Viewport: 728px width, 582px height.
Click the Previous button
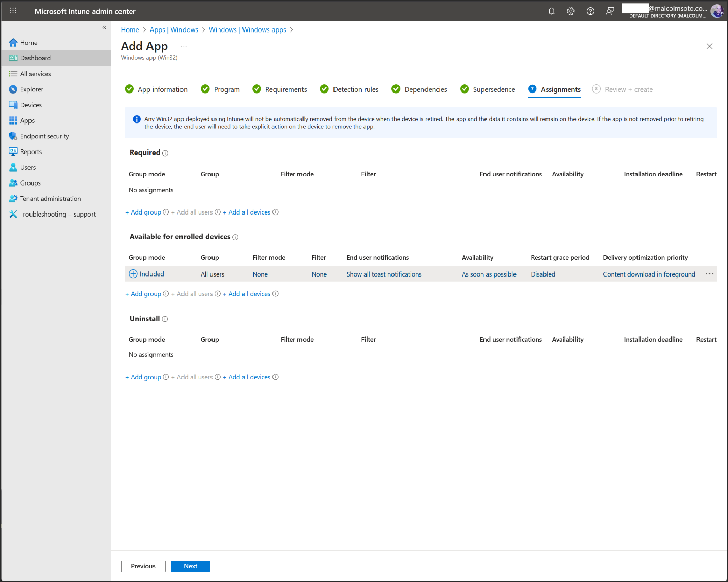pyautogui.click(x=143, y=566)
